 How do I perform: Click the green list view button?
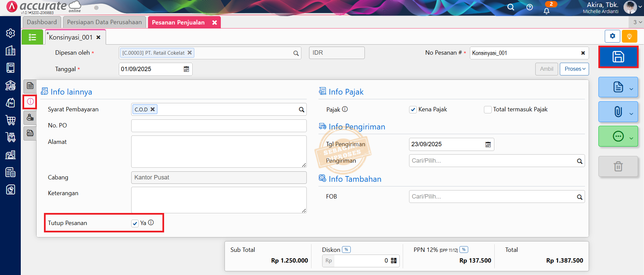pyautogui.click(x=32, y=37)
